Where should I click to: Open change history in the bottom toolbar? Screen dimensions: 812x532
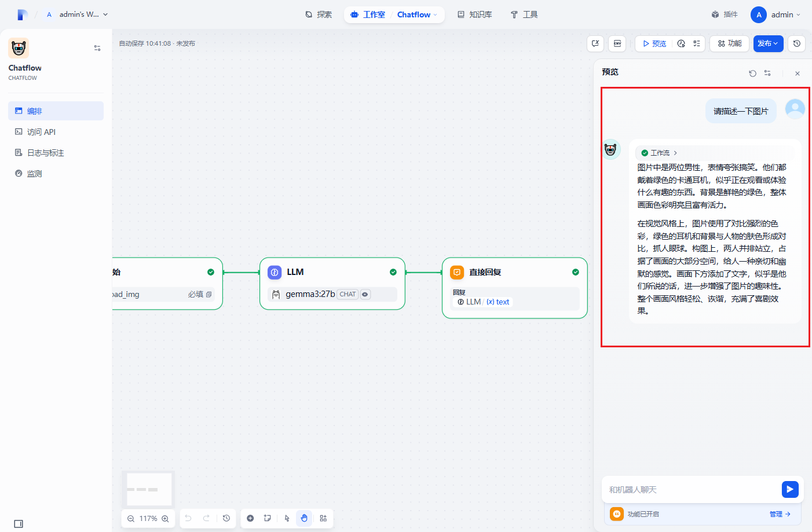click(x=226, y=518)
